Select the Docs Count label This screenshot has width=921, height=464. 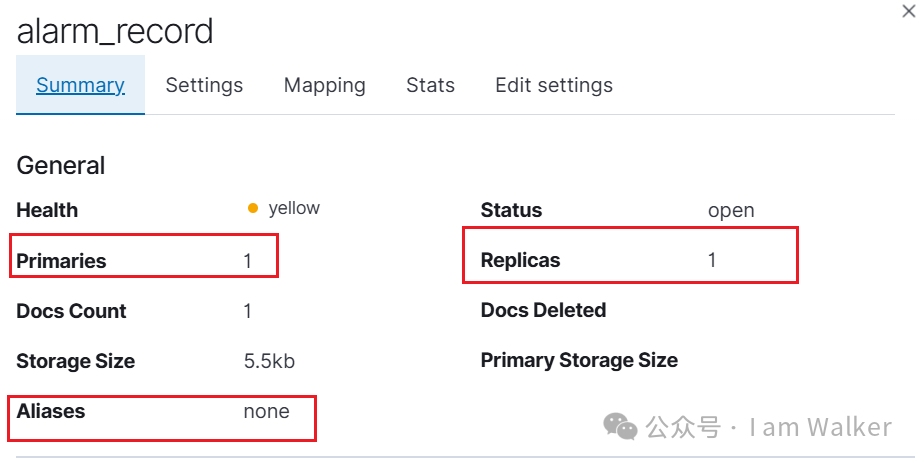point(71,311)
